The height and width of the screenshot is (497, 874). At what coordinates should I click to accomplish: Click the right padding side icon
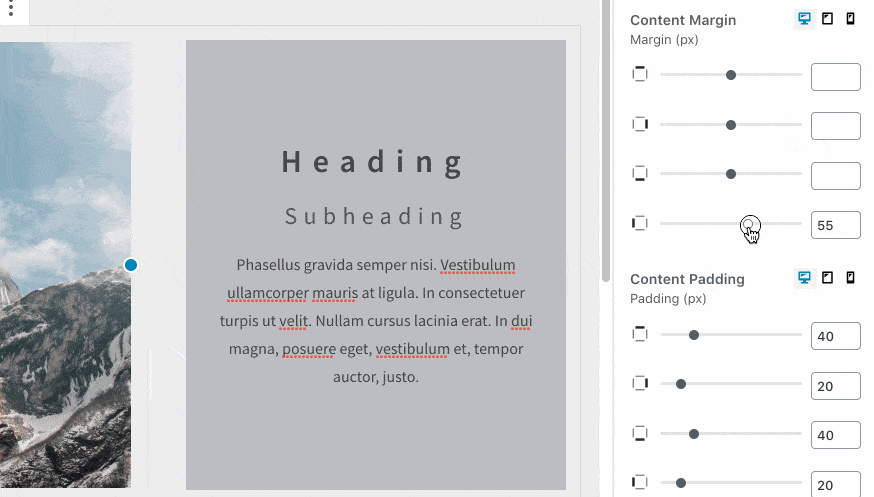[x=640, y=383]
